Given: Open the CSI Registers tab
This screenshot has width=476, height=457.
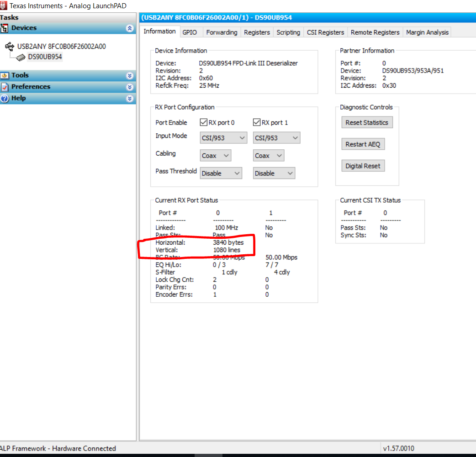Looking at the screenshot, I should [x=325, y=32].
